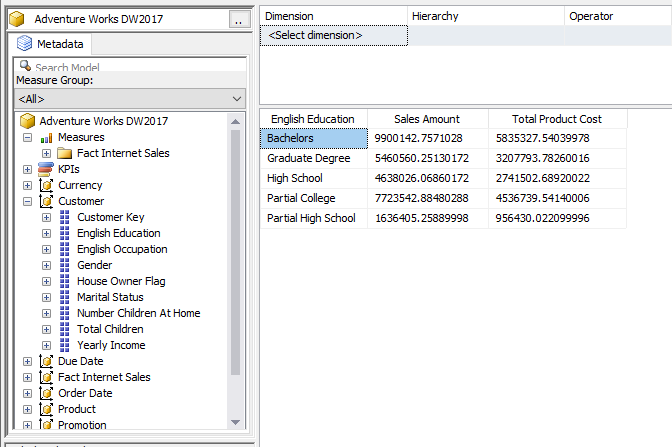The image size is (672, 447).
Task: Expand the Currency dimension
Action: [x=27, y=186]
